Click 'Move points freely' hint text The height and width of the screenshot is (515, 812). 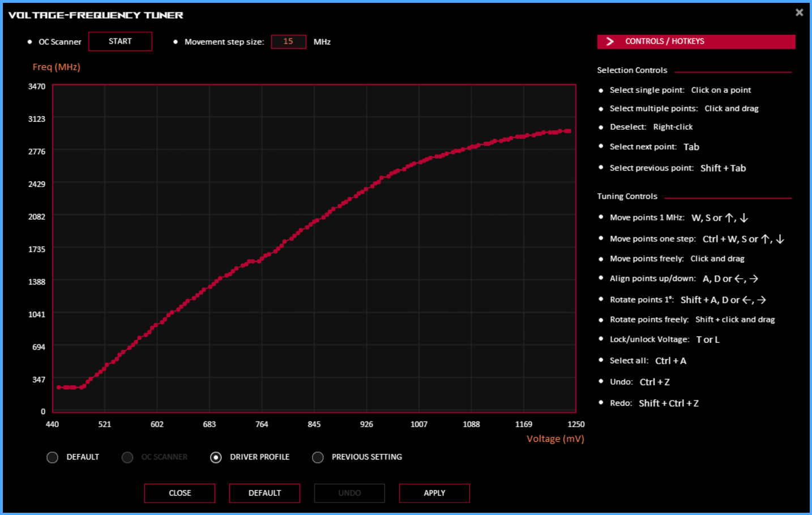click(x=677, y=258)
